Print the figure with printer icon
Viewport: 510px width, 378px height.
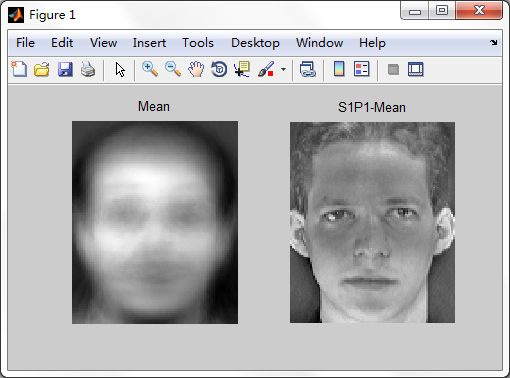[88, 70]
